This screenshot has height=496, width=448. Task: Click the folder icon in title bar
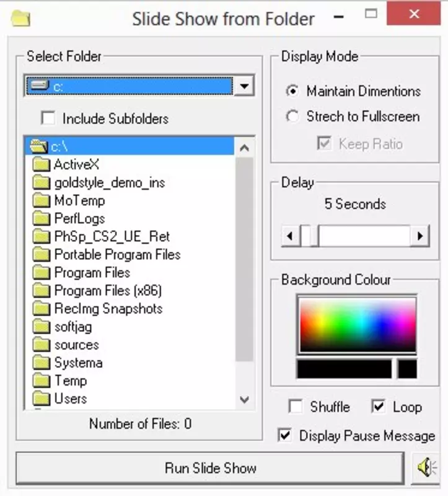pyautogui.click(x=20, y=18)
